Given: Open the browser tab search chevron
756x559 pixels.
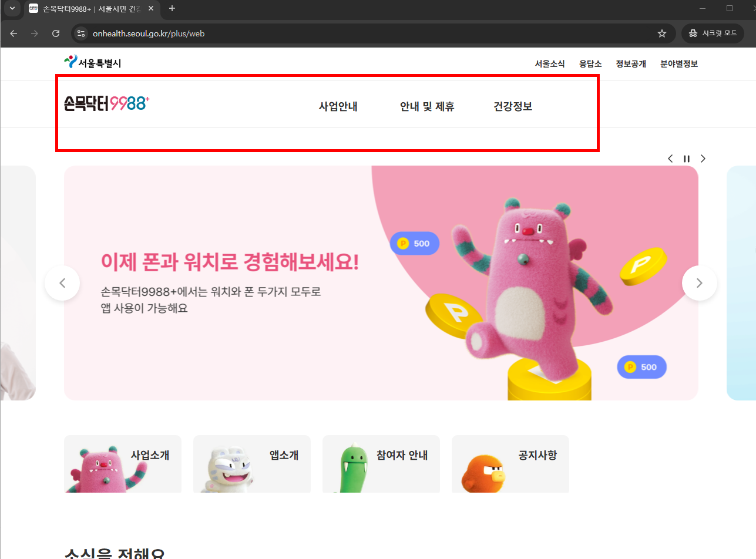Looking at the screenshot, I should coord(12,9).
